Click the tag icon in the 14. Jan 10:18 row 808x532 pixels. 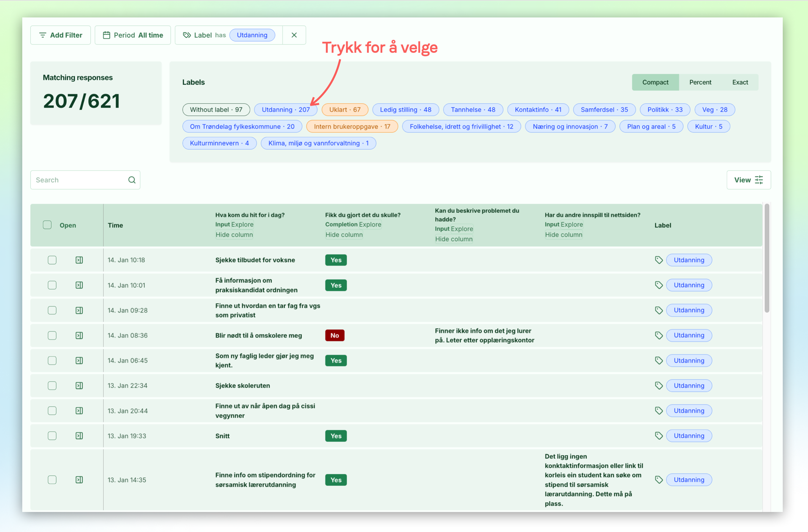659,260
